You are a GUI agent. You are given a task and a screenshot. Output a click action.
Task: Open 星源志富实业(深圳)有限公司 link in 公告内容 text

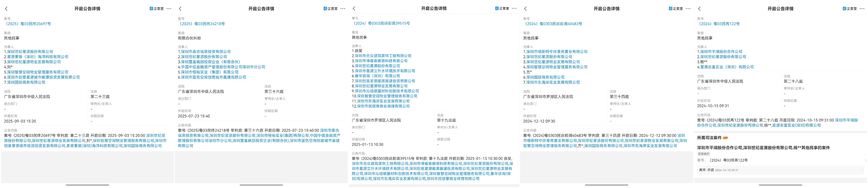click(797, 125)
